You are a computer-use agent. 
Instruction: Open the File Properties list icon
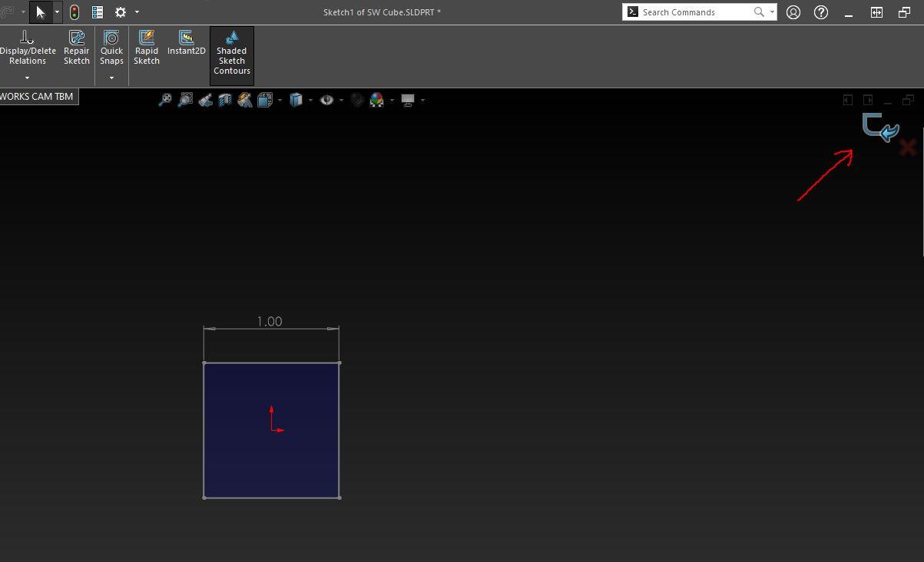98,12
